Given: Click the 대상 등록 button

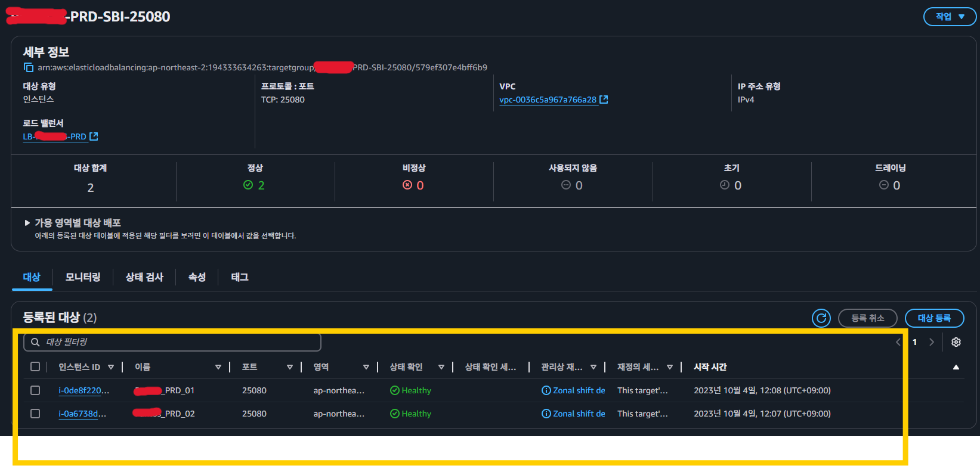Looking at the screenshot, I should tap(933, 318).
